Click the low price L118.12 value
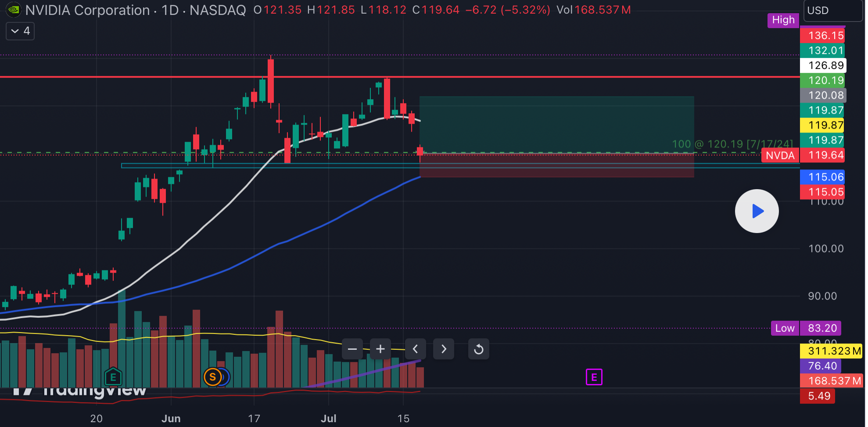The width and height of the screenshot is (868, 427). (x=384, y=10)
